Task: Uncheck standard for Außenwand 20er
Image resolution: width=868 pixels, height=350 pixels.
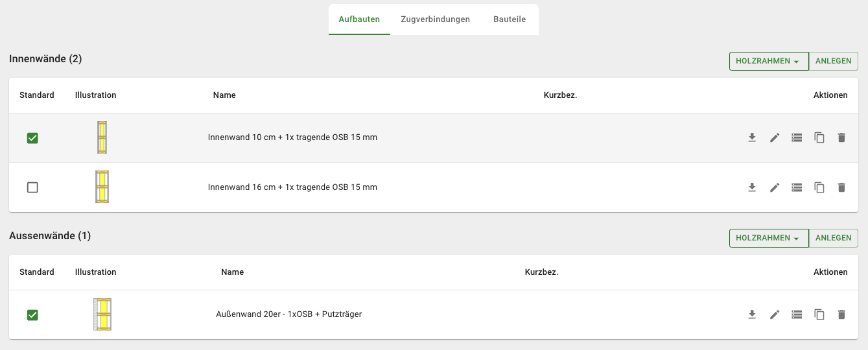Action: 32,315
